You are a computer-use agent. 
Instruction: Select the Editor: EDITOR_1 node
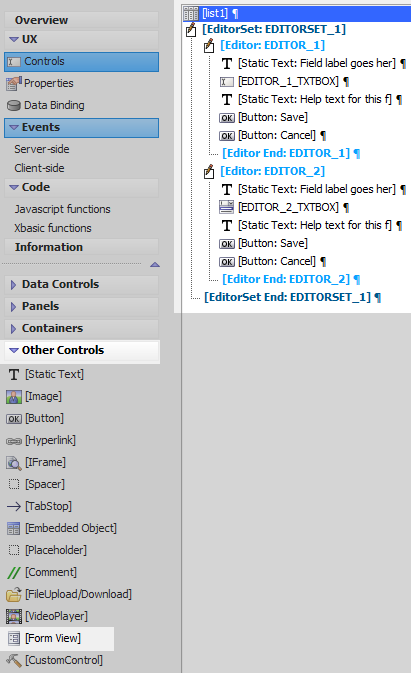point(272,45)
